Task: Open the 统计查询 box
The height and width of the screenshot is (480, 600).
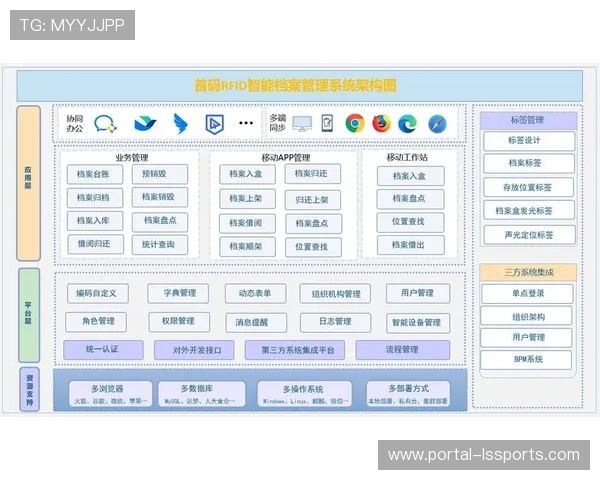Action: (160, 245)
